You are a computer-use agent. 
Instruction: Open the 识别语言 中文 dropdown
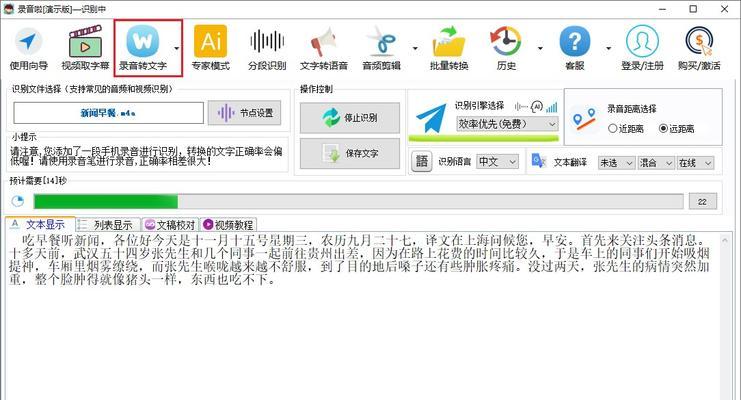[x=497, y=162]
